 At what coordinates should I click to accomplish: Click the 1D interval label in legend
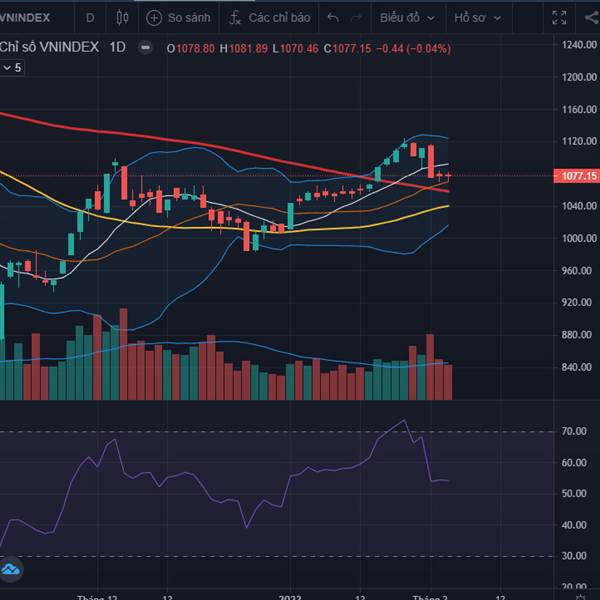[x=117, y=47]
